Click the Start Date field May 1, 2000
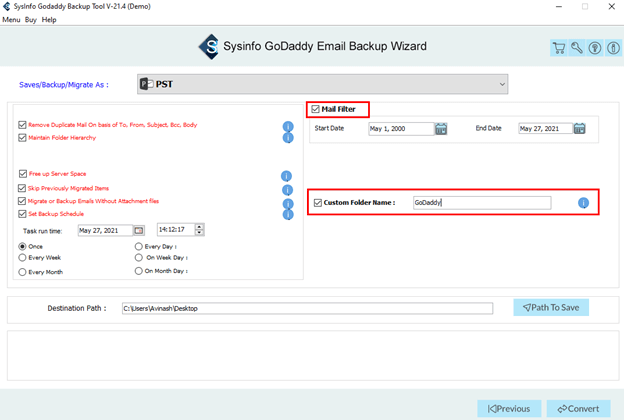Screen dimensions: 624x420 coord(401,129)
